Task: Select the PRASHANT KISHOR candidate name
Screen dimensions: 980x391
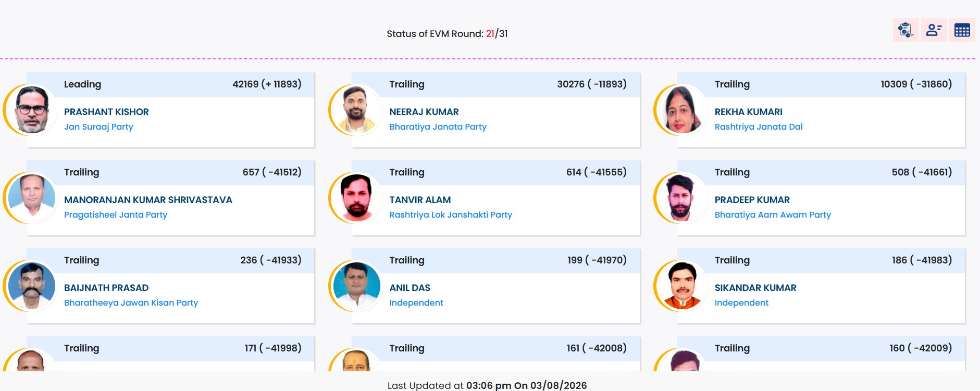Action: coord(106,112)
